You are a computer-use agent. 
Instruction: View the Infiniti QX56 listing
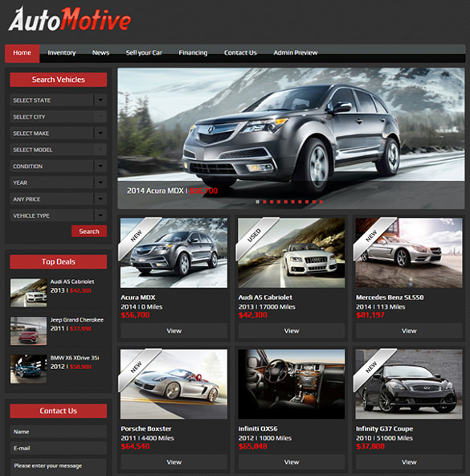pyautogui.click(x=292, y=462)
